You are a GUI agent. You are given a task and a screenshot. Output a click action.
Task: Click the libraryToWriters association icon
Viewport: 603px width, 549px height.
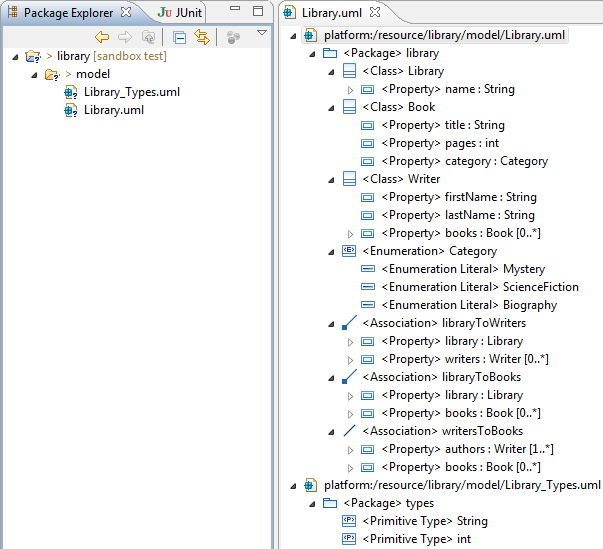(348, 323)
